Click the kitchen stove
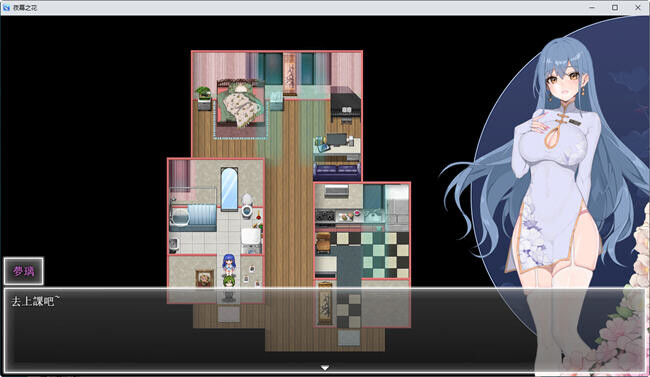The width and height of the screenshot is (650, 377). point(325,216)
